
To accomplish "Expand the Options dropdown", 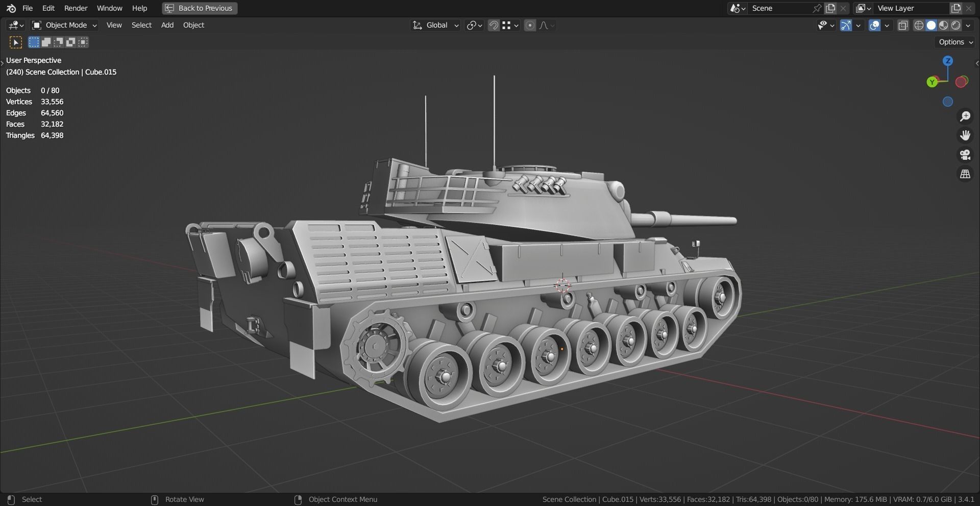I will click(954, 42).
